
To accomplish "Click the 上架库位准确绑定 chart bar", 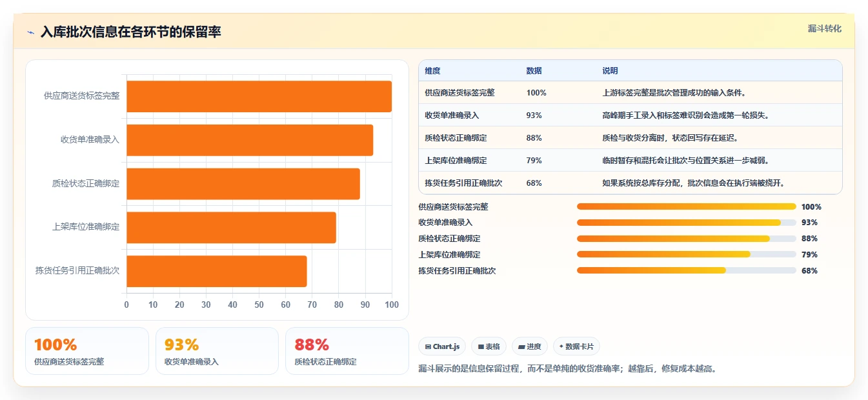I will (x=231, y=227).
